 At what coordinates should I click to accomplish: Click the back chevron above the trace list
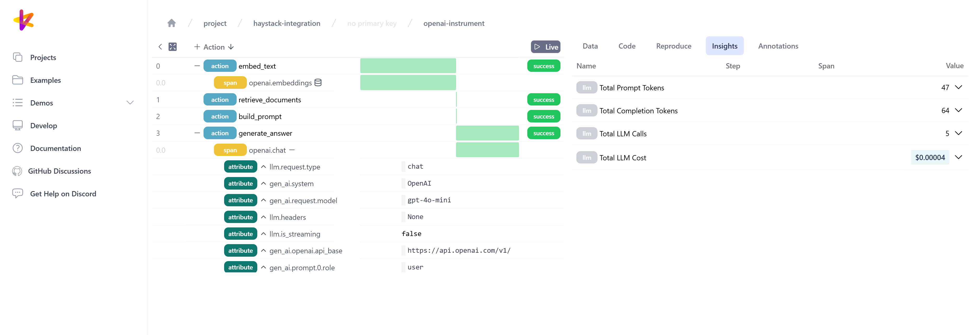click(160, 46)
